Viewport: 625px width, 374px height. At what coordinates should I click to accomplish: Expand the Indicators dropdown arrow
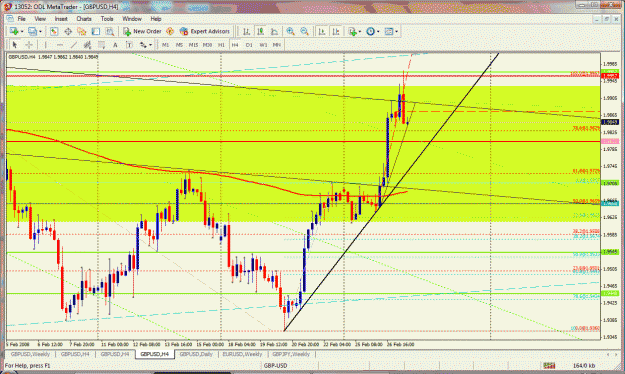pos(360,31)
